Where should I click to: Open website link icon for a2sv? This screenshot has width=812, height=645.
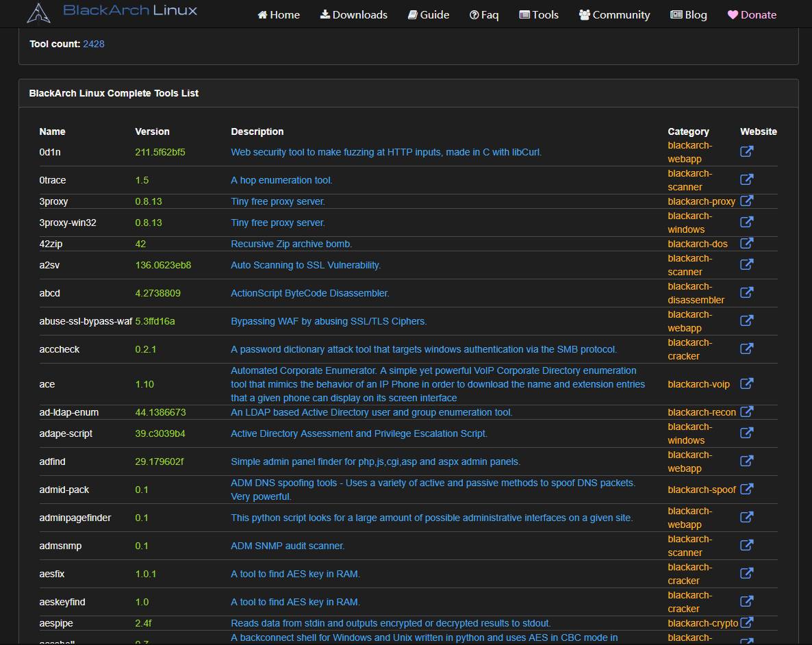(746, 264)
